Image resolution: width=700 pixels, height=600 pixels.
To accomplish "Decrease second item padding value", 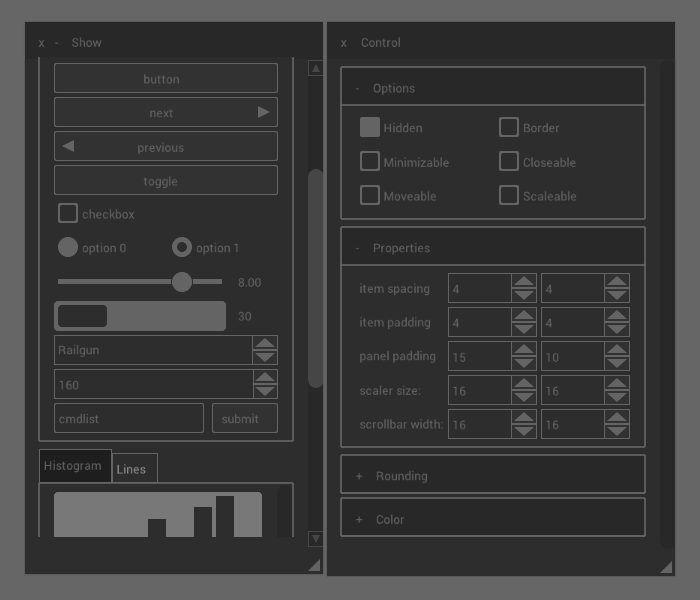I will (617, 329).
